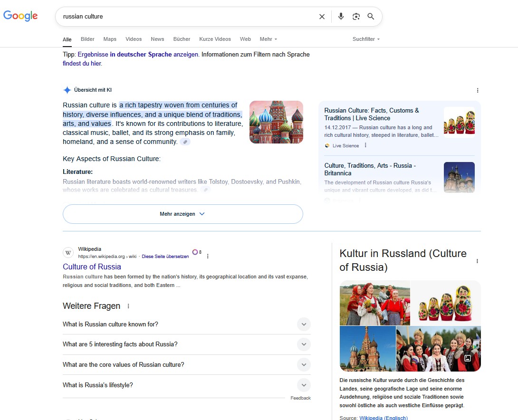Screen dimensions: 518x420
Task: Open knowledge panel three-dot menu
Action: [x=477, y=261]
